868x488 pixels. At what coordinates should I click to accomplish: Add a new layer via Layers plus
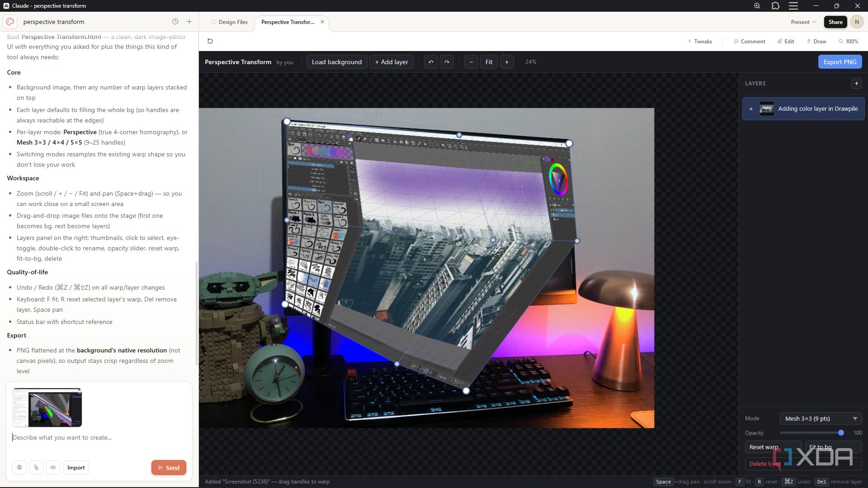tap(856, 83)
